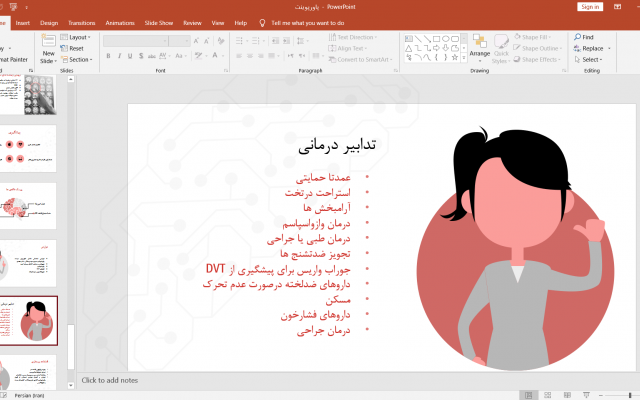
Task: Open the Slide Show tab
Action: coord(159,23)
